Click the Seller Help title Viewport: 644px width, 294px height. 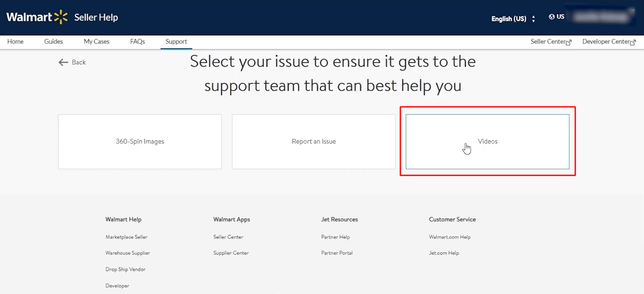[96, 17]
